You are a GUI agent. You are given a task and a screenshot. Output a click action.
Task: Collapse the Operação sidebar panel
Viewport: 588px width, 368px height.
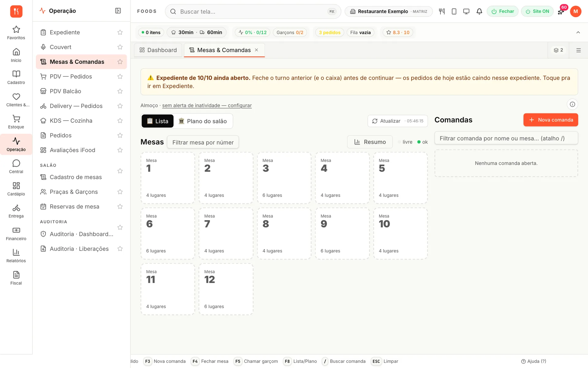pyautogui.click(x=118, y=11)
